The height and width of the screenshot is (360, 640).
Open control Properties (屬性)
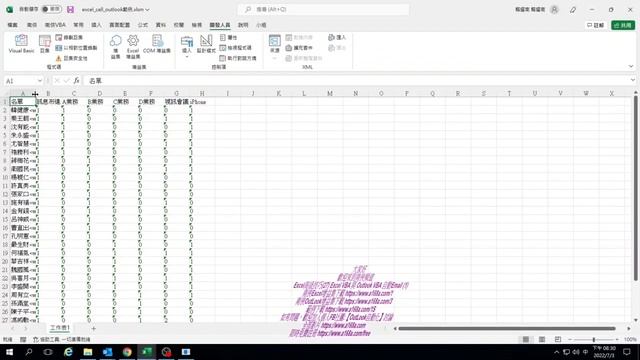229,37
